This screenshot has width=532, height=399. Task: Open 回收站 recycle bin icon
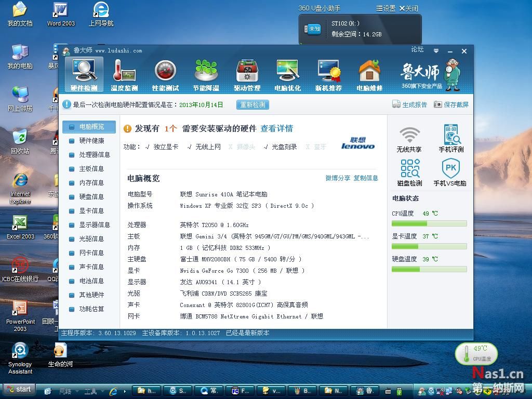[20, 141]
